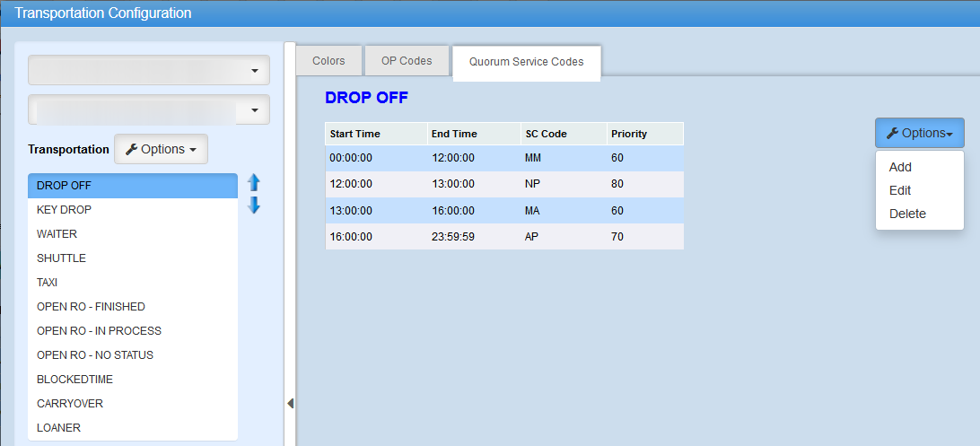Switch to the OP Codes tab
Image resolution: width=980 pixels, height=446 pixels.
coord(407,61)
